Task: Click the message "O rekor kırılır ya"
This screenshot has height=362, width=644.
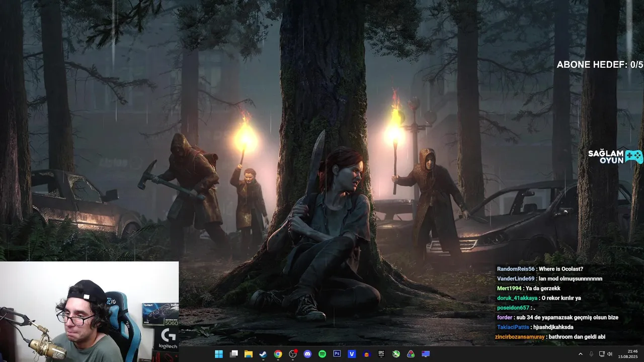Action: tap(561, 298)
